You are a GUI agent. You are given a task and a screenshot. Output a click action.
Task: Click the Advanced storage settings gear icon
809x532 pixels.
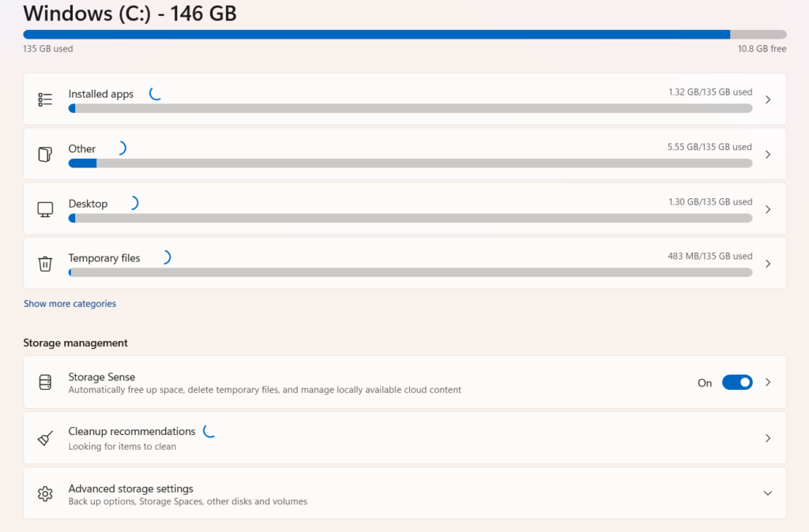[45, 493]
